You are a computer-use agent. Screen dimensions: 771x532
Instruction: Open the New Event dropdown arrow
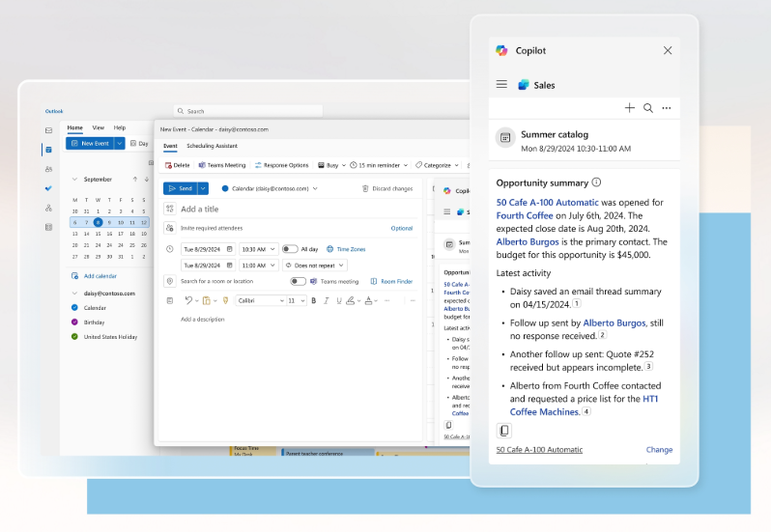(x=120, y=143)
